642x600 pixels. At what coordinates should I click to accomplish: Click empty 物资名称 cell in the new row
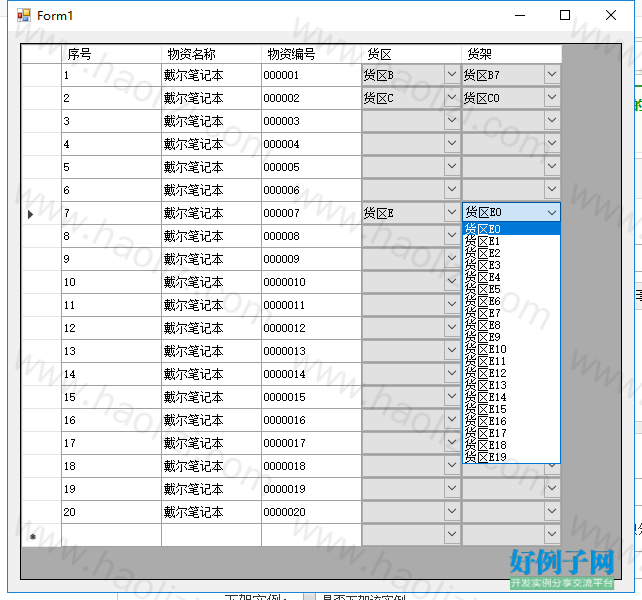[x=211, y=535]
